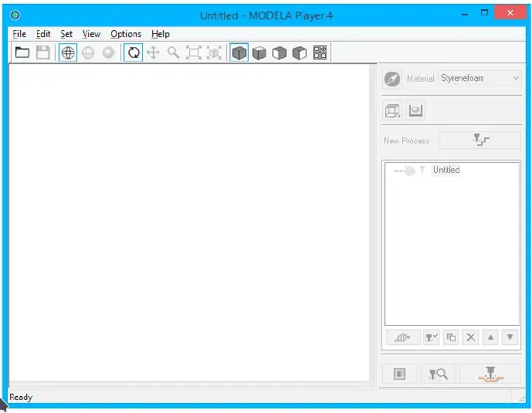Click the move process down arrow

(509, 337)
